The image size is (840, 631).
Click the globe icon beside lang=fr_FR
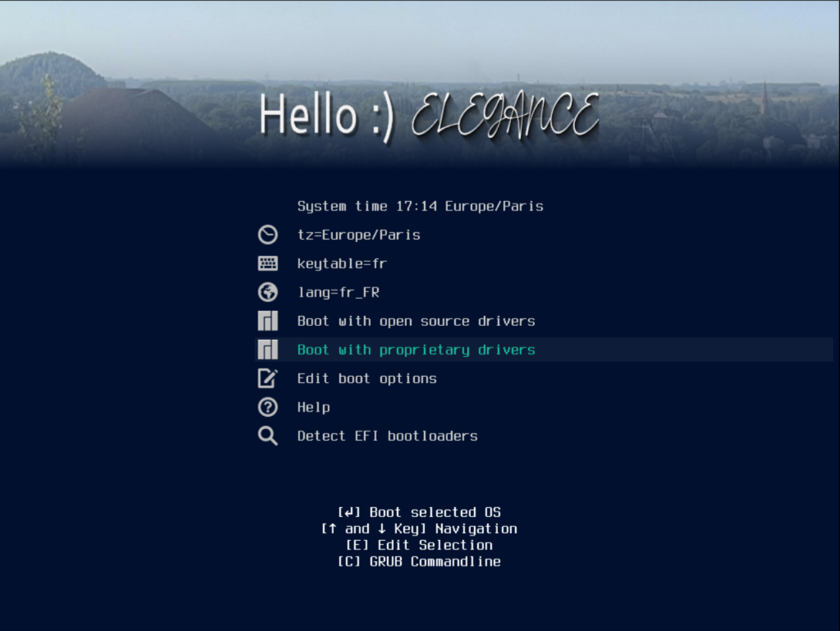coord(267,292)
